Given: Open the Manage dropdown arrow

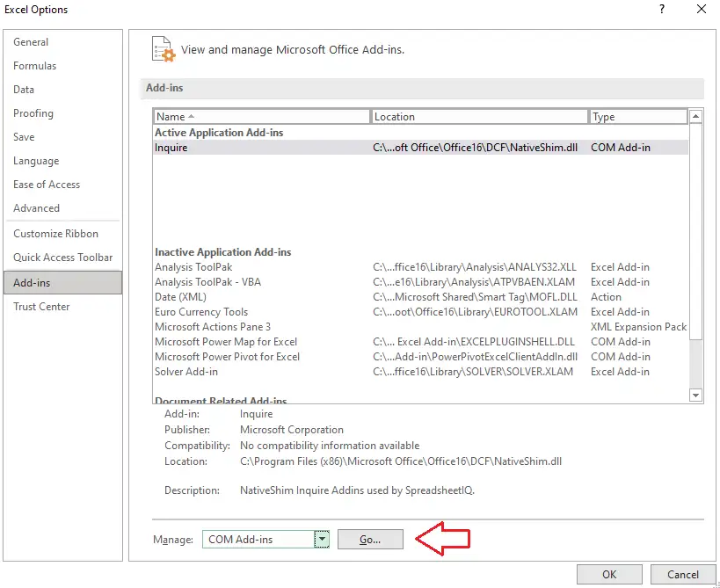Looking at the screenshot, I should tap(322, 540).
